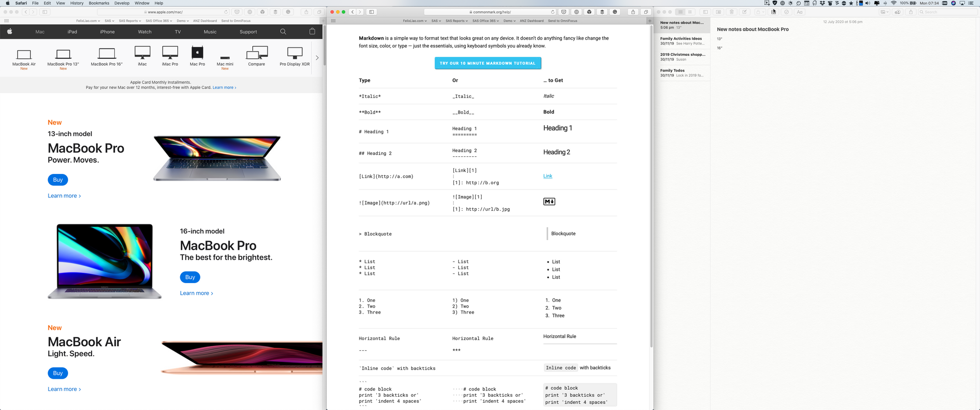Select Support tab in apple.com navigation

[248, 32]
